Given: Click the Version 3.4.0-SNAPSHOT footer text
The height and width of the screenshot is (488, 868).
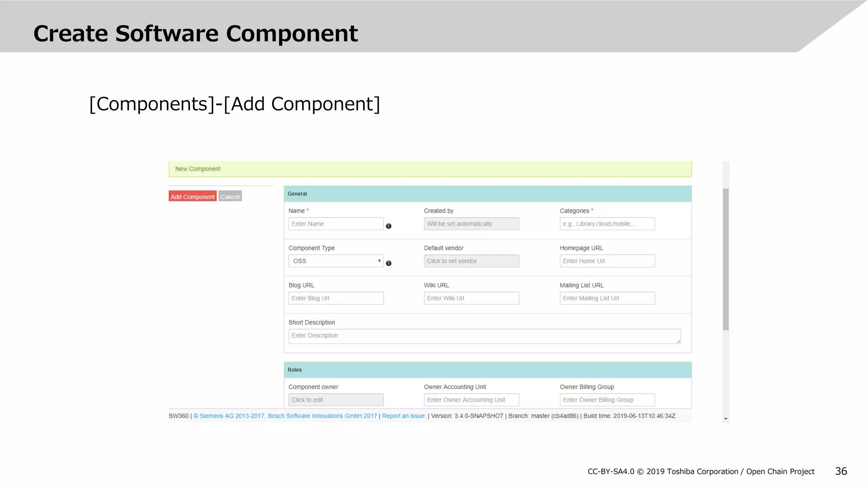Looking at the screenshot, I should point(467,416).
